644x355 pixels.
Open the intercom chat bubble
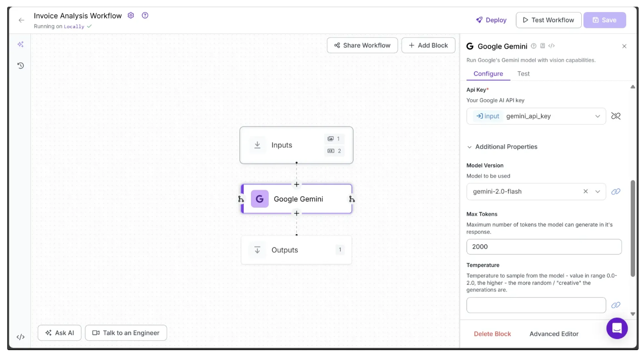click(617, 328)
